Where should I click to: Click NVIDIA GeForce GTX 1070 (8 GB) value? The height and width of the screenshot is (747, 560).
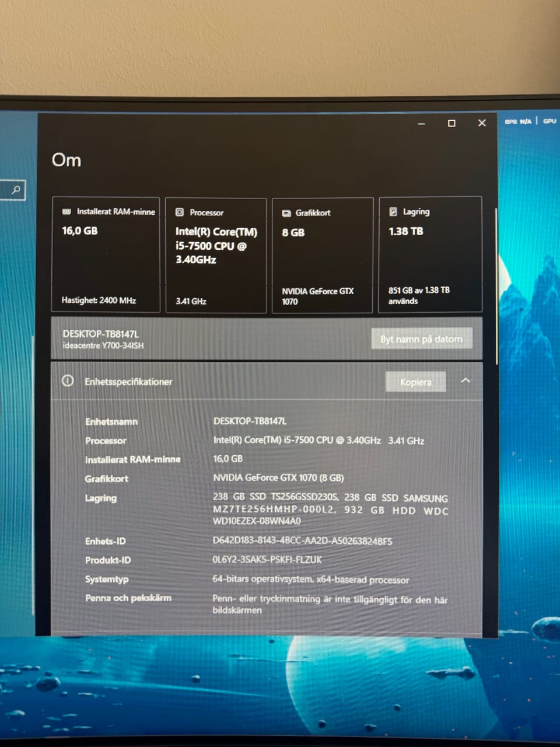278,477
